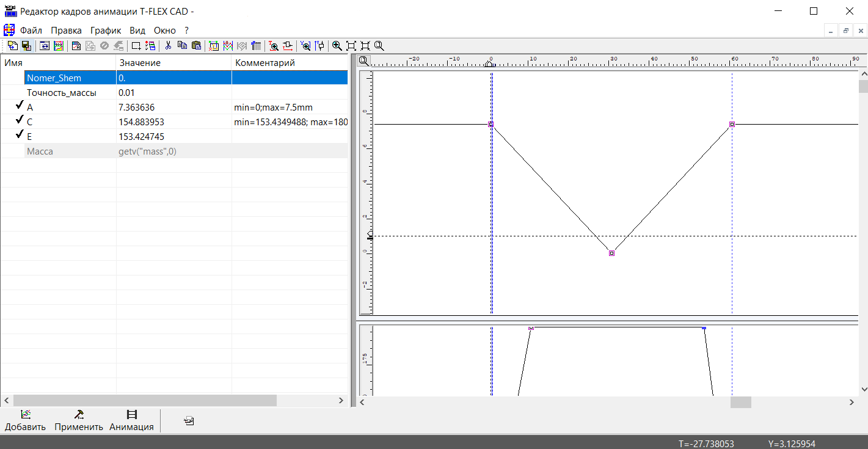Open the Файл menu
The width and height of the screenshot is (868, 449).
coord(31,30)
